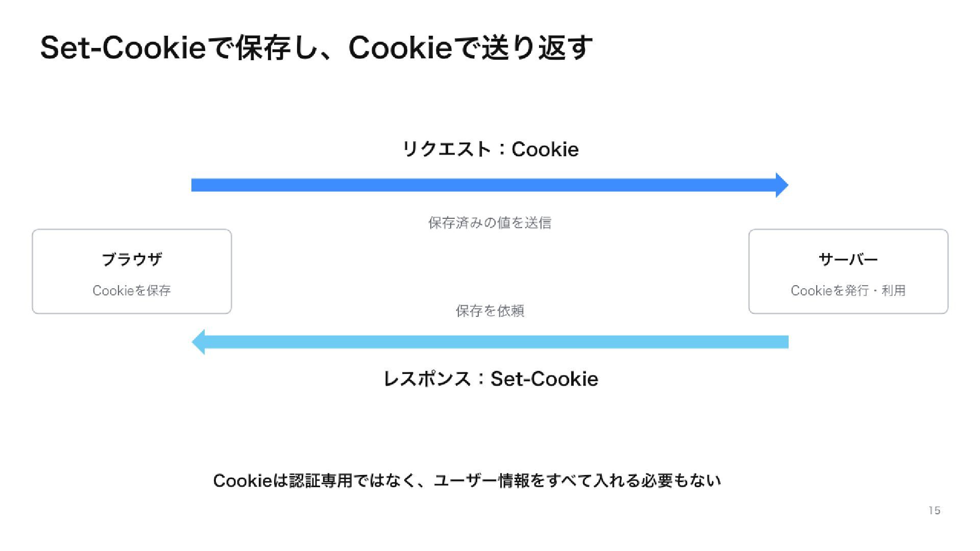Click the blue request arrow pointing right
Viewport: 980px width, 551px height.
(490, 185)
